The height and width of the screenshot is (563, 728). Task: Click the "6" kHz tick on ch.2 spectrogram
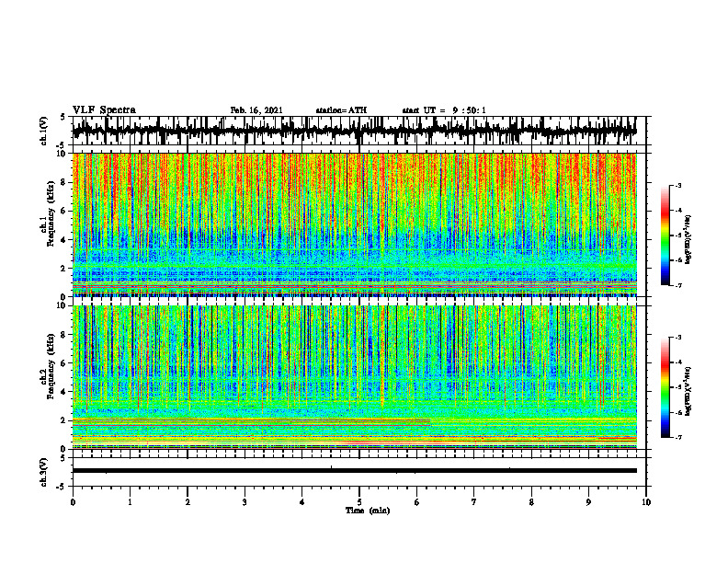pyautogui.click(x=63, y=363)
